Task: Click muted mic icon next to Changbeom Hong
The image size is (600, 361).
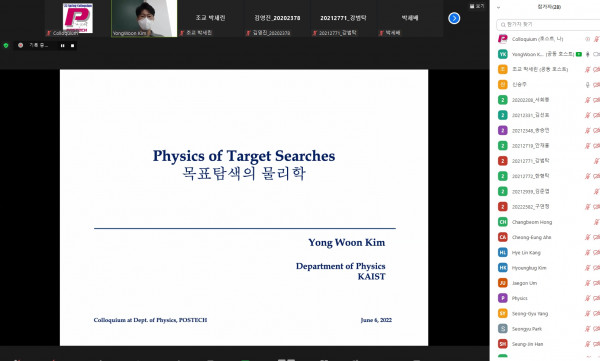Action: tap(596, 222)
